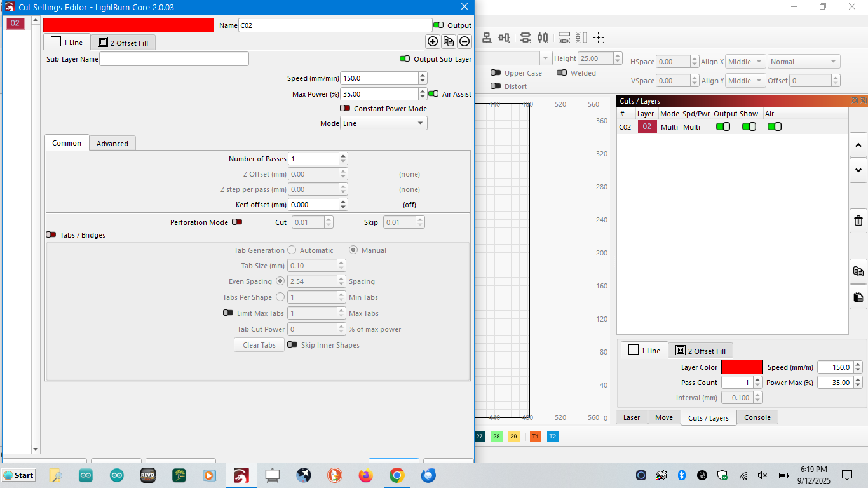Click the copy layer settings icon
This screenshot has width=868, height=488.
coord(858,271)
